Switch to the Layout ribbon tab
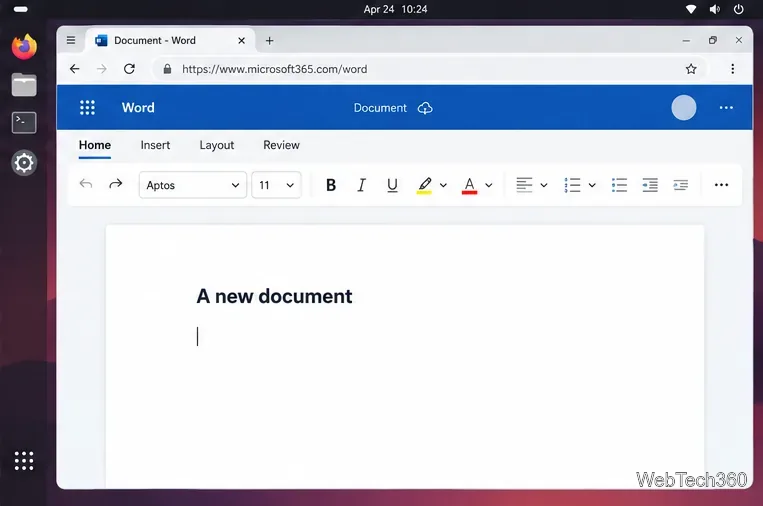Image resolution: width=763 pixels, height=506 pixels. pyautogui.click(x=217, y=145)
